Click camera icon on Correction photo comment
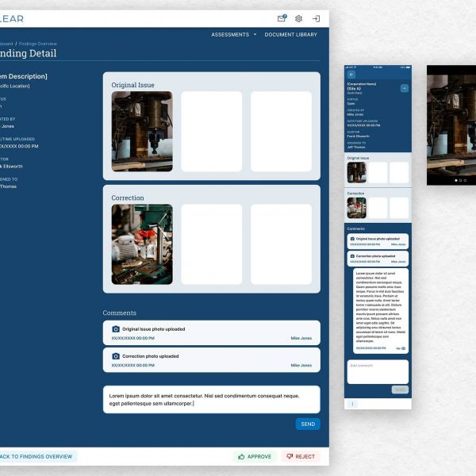476x476 pixels. [x=116, y=356]
